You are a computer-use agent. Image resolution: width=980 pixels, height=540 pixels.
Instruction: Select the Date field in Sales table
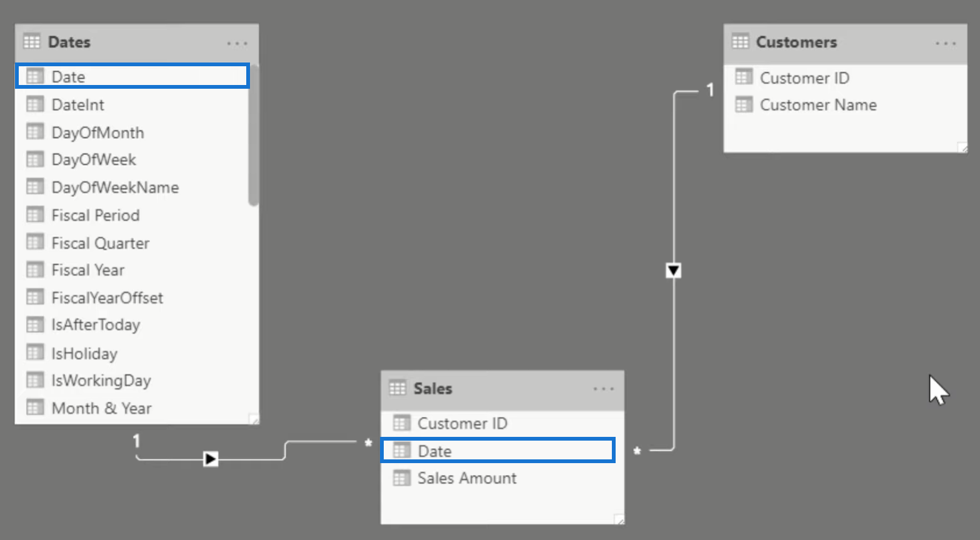pos(498,451)
